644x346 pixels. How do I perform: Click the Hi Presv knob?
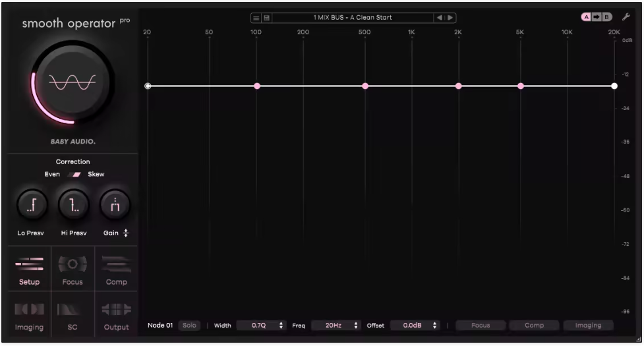click(x=74, y=204)
